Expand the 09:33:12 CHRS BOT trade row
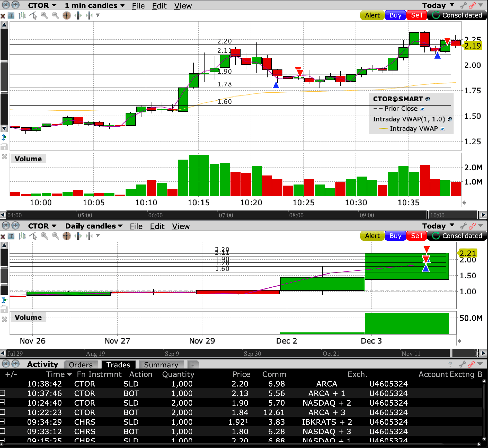Viewport: 488px width, 448px height. (2, 431)
